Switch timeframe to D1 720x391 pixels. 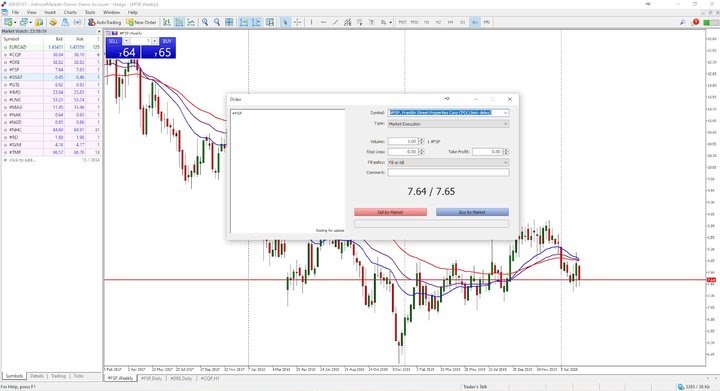pos(462,22)
